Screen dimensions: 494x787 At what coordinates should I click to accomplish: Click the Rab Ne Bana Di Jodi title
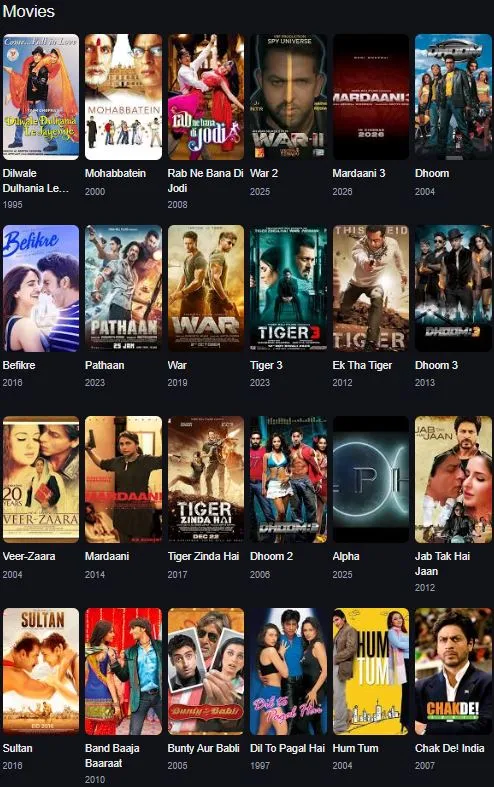[x=205, y=181]
